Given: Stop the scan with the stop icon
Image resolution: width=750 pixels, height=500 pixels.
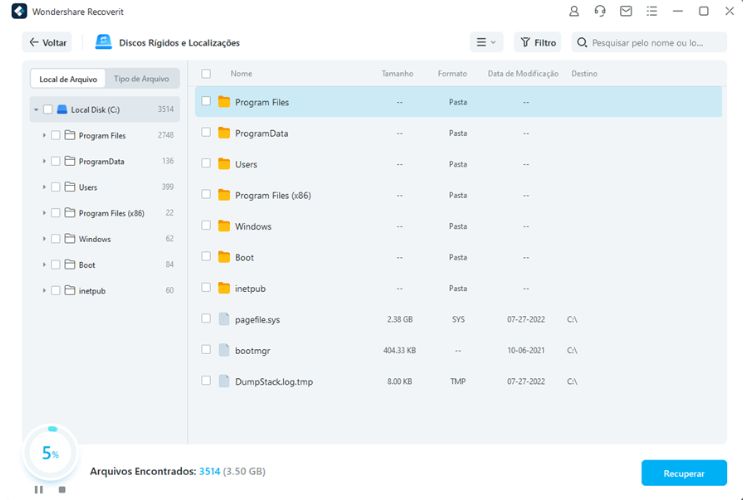Looking at the screenshot, I should [62, 489].
